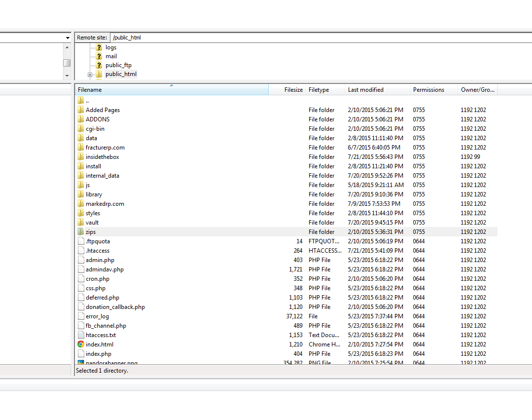Select the markedrp.com folder row

(105, 204)
